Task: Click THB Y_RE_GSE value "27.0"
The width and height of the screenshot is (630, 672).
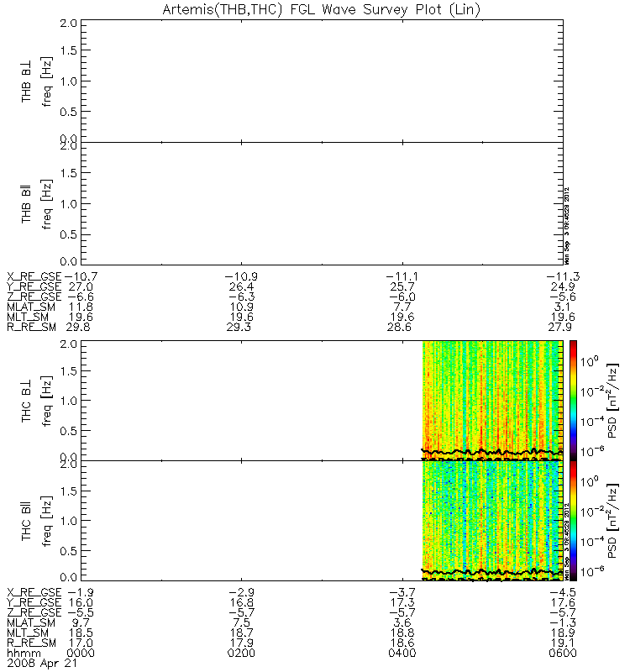Action: (x=81, y=286)
